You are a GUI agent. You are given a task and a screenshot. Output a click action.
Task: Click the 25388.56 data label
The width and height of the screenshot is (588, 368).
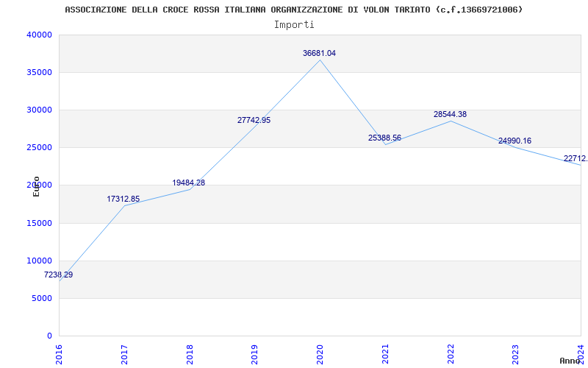(x=384, y=138)
